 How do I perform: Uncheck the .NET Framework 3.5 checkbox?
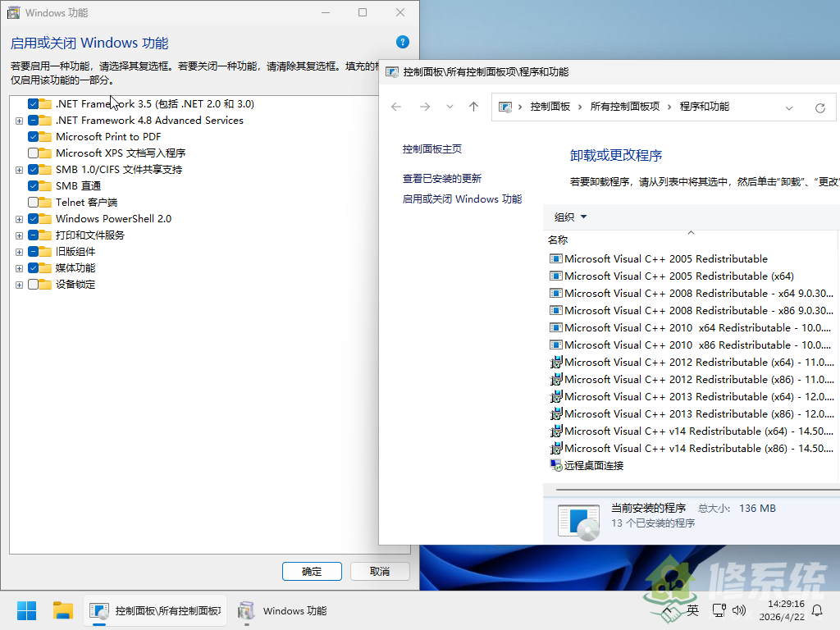tap(34, 104)
